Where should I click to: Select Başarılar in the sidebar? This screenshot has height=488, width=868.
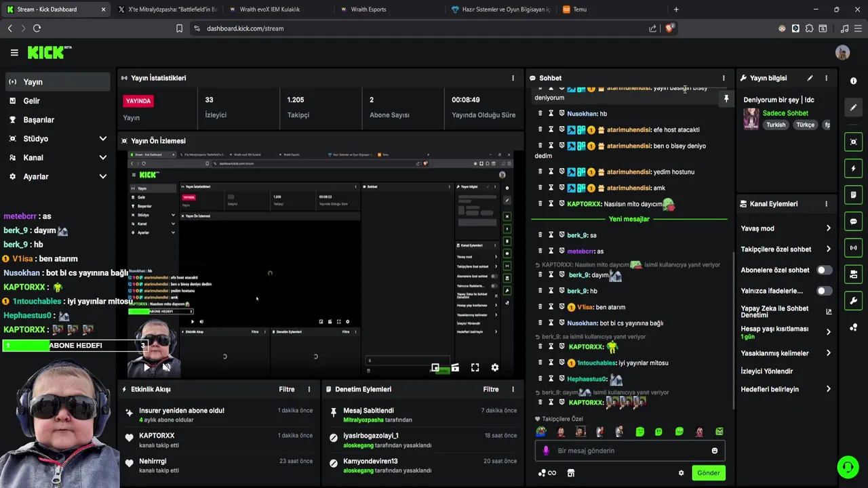(x=57, y=120)
